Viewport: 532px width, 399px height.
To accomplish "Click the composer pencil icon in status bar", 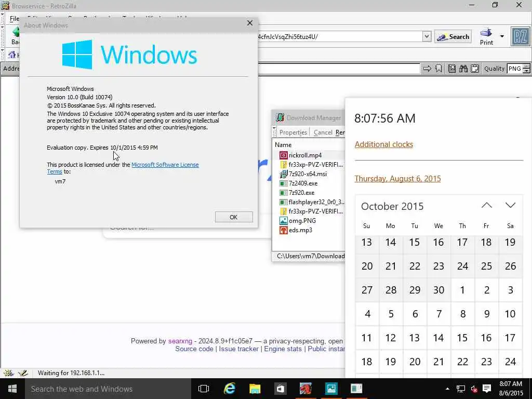I will (x=23, y=373).
